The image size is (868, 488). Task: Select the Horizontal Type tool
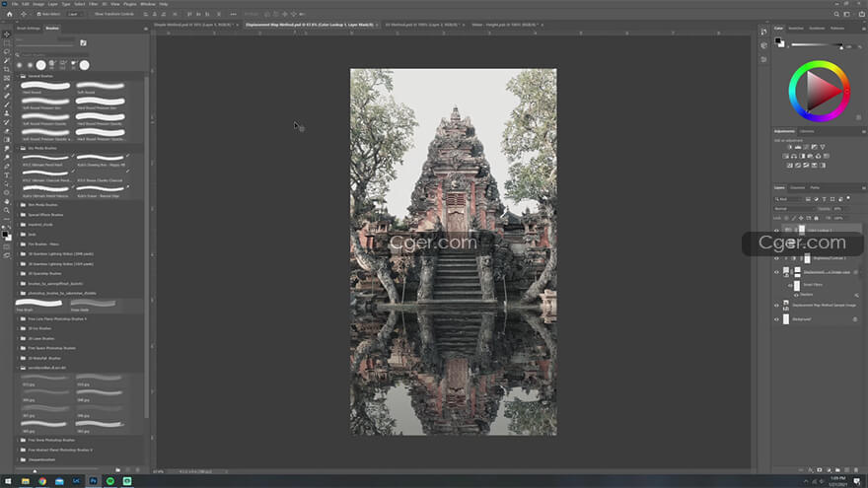coord(7,175)
